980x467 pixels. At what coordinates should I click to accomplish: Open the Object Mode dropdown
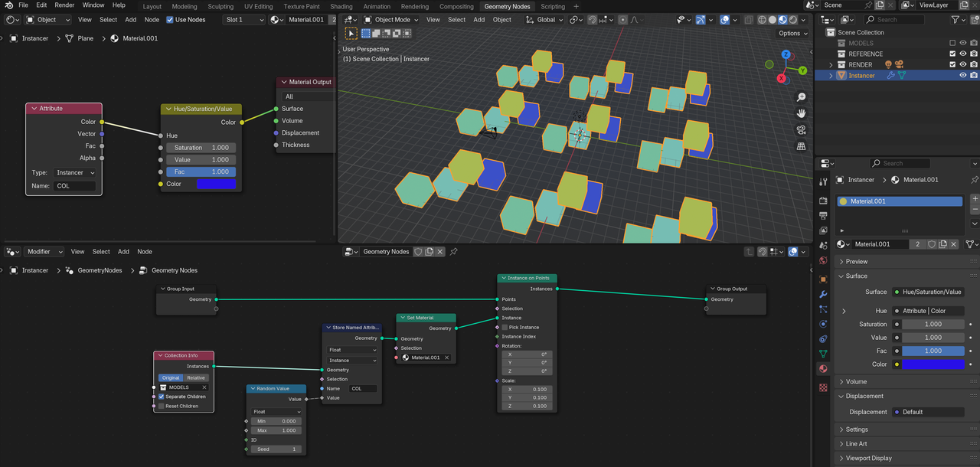[392, 20]
